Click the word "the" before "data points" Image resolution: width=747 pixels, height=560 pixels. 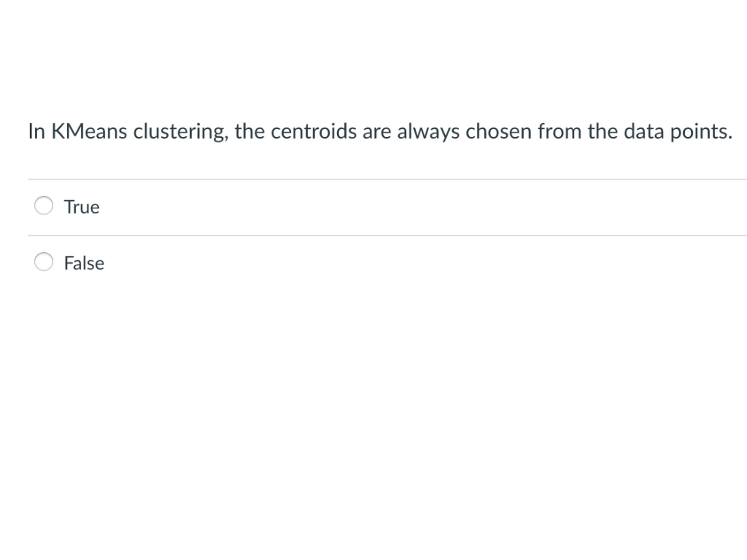pos(603,131)
